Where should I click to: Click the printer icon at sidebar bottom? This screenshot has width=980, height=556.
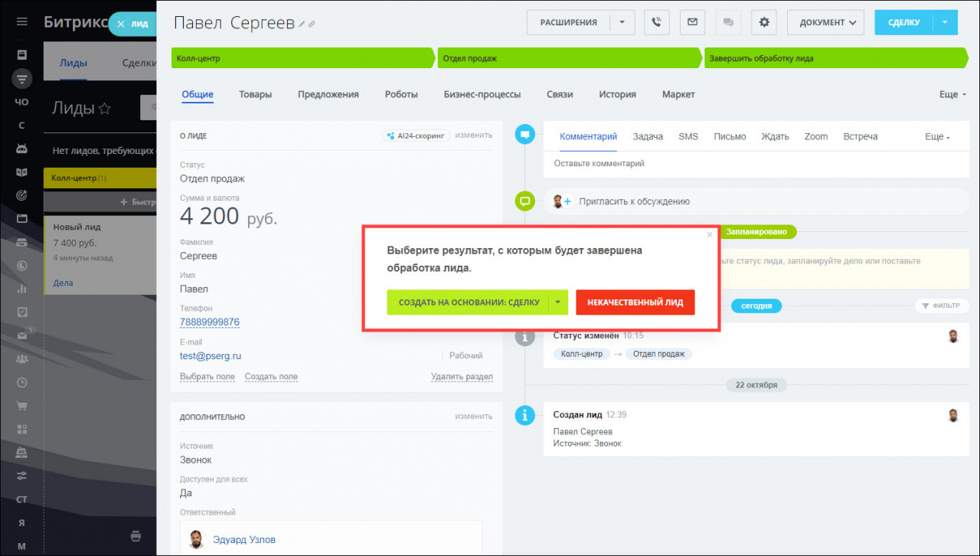(136, 535)
